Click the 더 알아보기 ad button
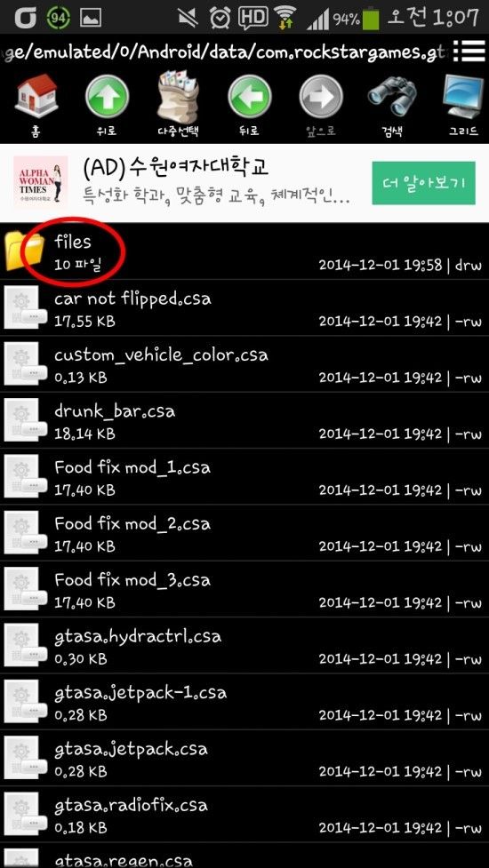 tap(424, 183)
